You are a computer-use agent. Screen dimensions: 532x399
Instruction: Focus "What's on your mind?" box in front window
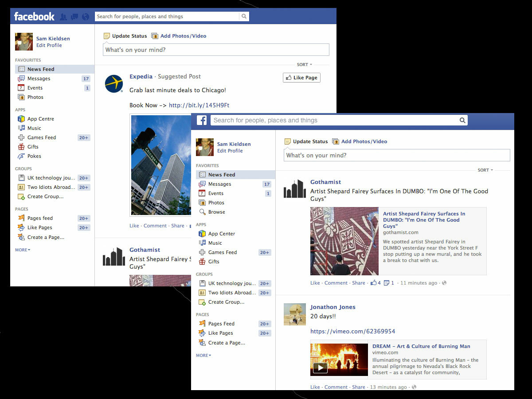[397, 155]
